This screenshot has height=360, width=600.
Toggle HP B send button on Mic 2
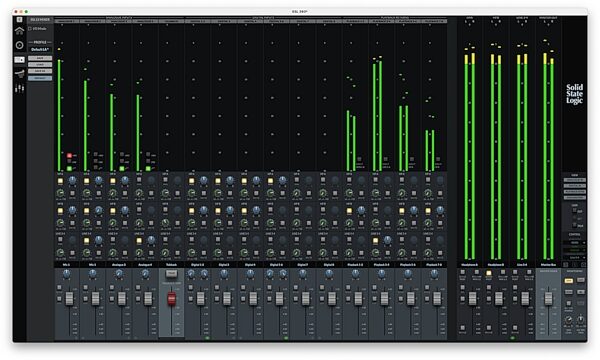[x=86, y=210]
